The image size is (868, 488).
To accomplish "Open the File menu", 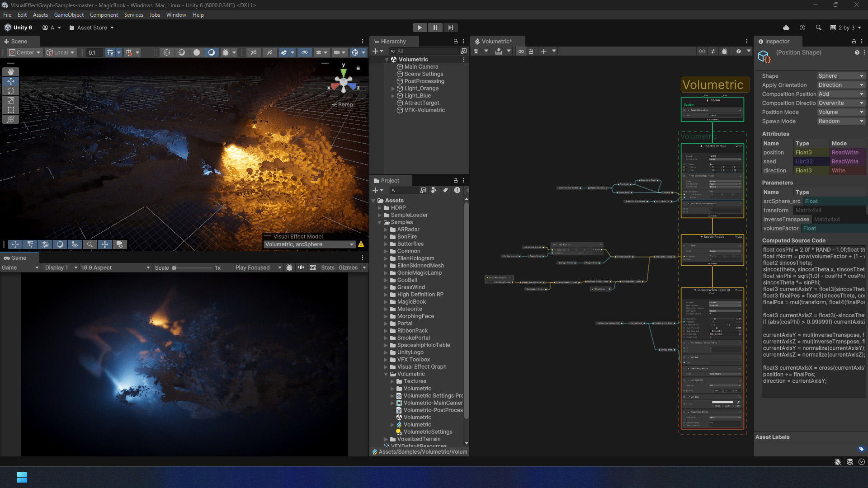I will 7,15.
